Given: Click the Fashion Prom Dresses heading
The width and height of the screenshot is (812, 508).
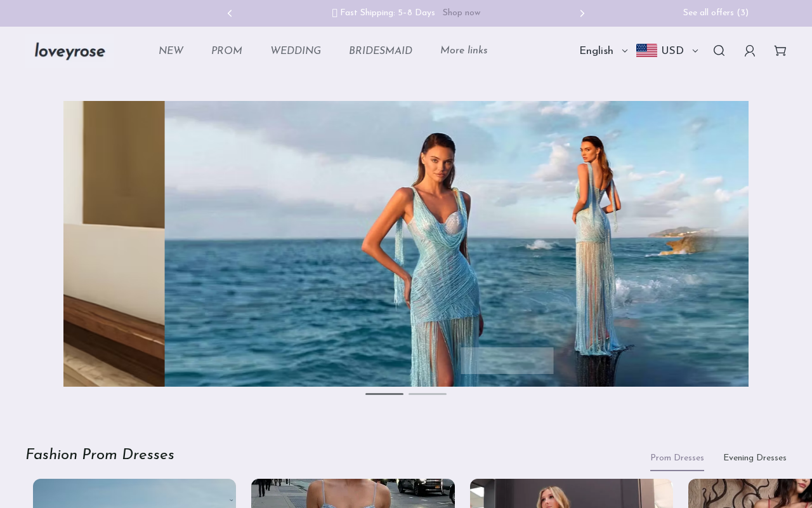Looking at the screenshot, I should [100, 455].
